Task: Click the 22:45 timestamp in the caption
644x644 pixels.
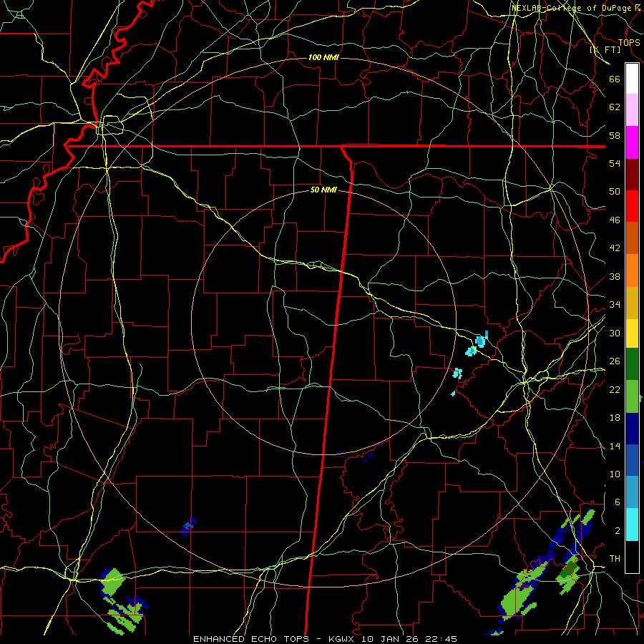Action: click(441, 639)
